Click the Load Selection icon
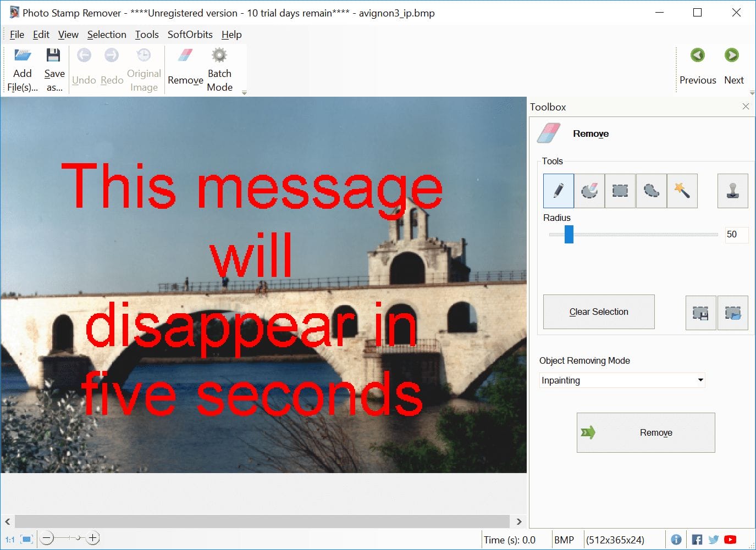This screenshot has height=550, width=756. click(x=732, y=313)
